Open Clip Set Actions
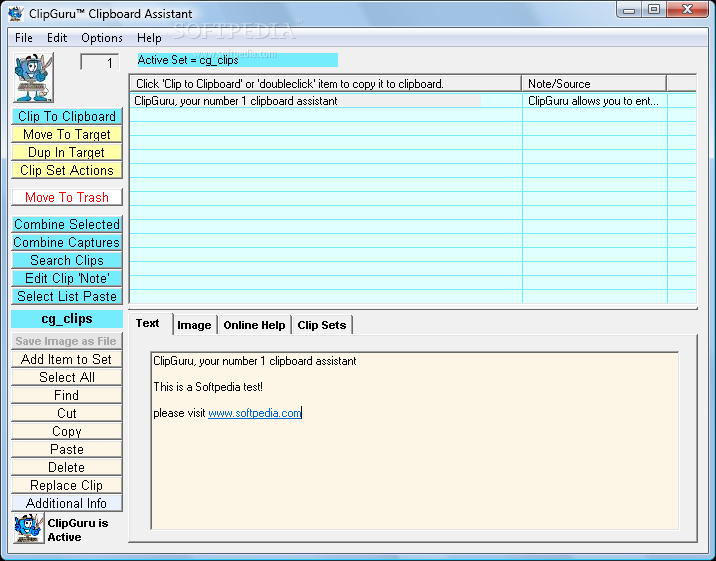716x561 pixels. [x=67, y=170]
